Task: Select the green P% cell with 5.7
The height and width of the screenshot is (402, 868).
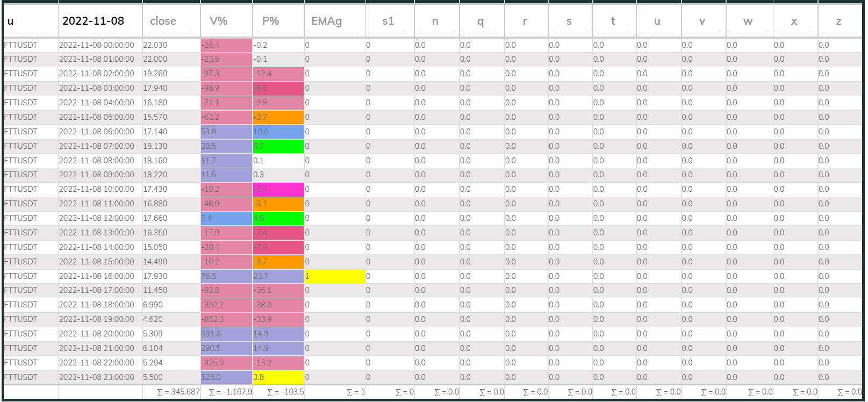Action: [x=278, y=146]
